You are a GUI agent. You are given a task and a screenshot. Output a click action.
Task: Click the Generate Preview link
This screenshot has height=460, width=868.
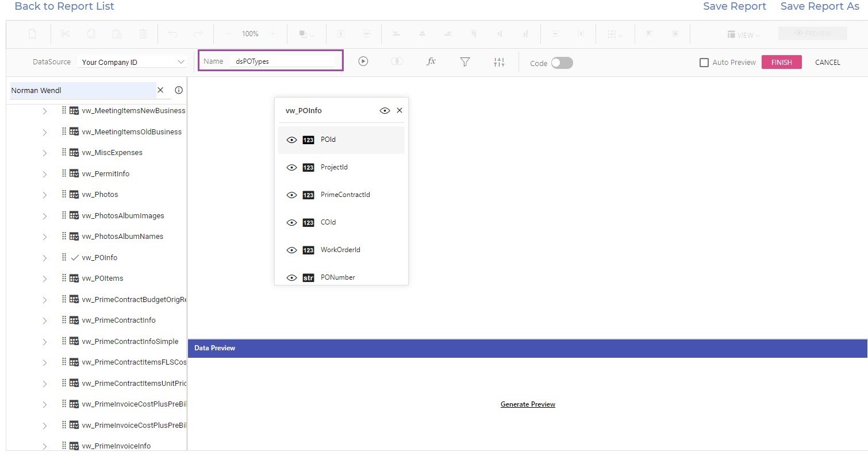click(528, 404)
